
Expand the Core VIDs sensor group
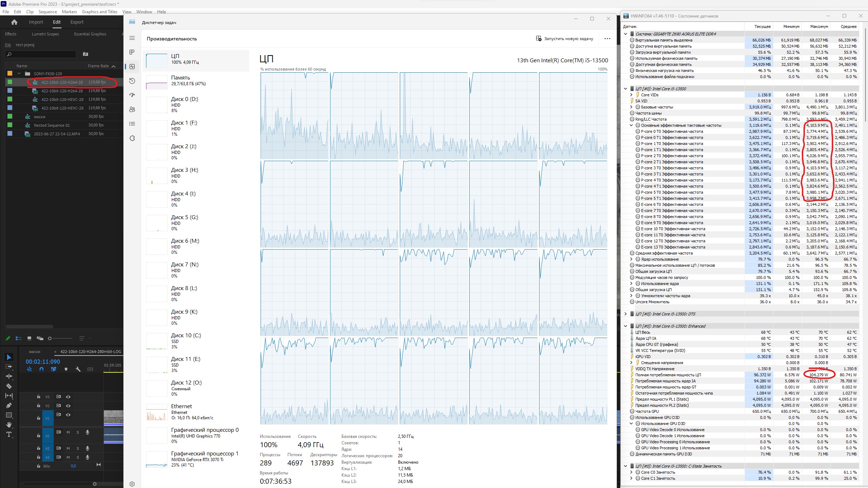[x=631, y=95]
